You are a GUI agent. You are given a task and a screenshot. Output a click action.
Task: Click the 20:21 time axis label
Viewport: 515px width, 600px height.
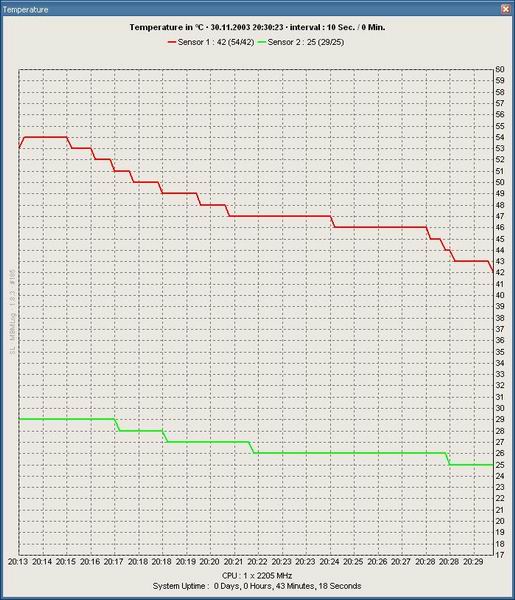[x=233, y=562]
